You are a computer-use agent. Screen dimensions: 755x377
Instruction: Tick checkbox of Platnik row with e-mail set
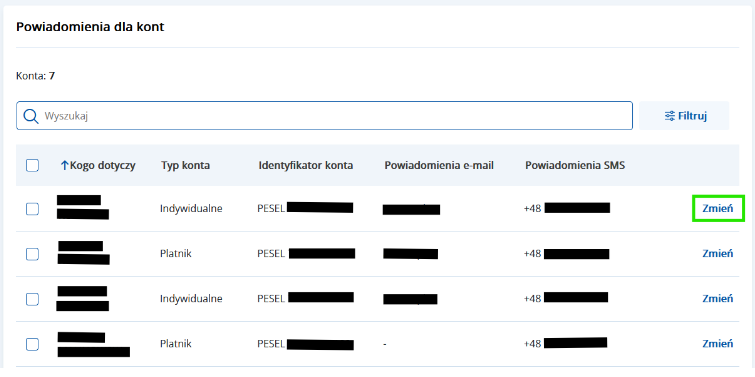click(x=32, y=254)
